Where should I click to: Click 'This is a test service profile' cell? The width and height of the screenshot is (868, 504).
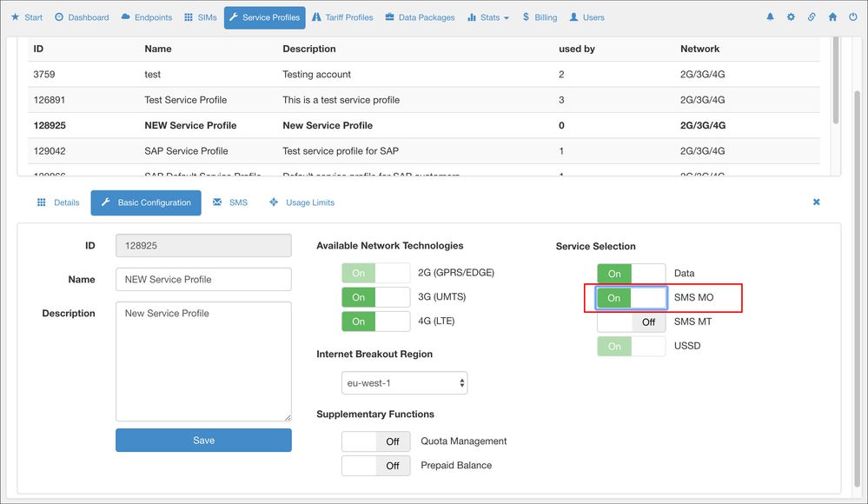[x=341, y=100]
